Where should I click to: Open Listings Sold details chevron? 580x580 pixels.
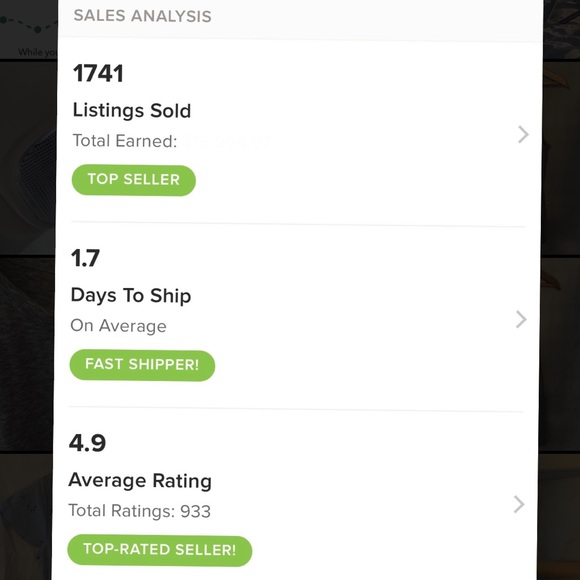tap(523, 134)
